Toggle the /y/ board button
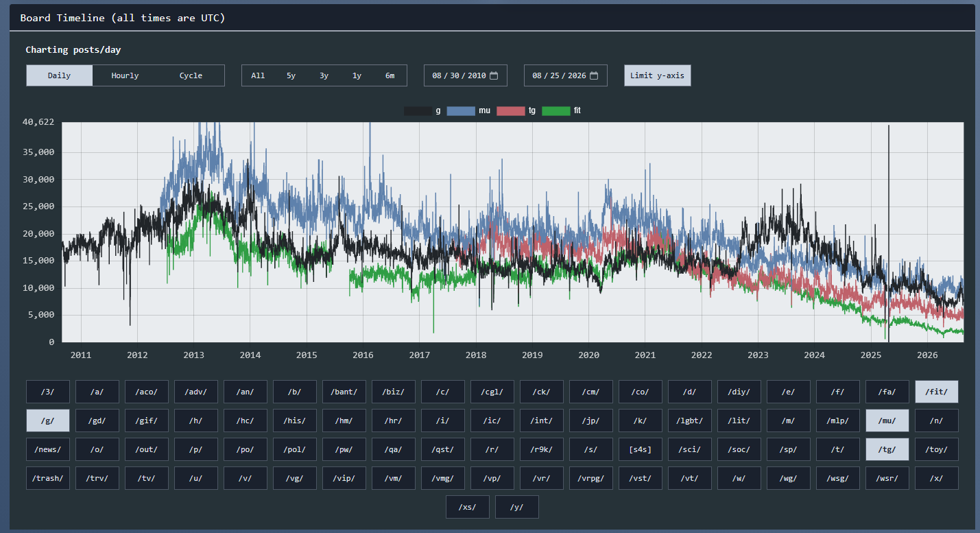This screenshot has height=533, width=980. point(516,507)
